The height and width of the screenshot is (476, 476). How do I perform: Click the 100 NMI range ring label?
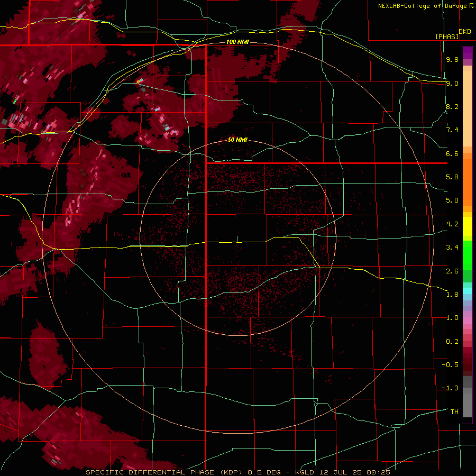[x=237, y=42]
